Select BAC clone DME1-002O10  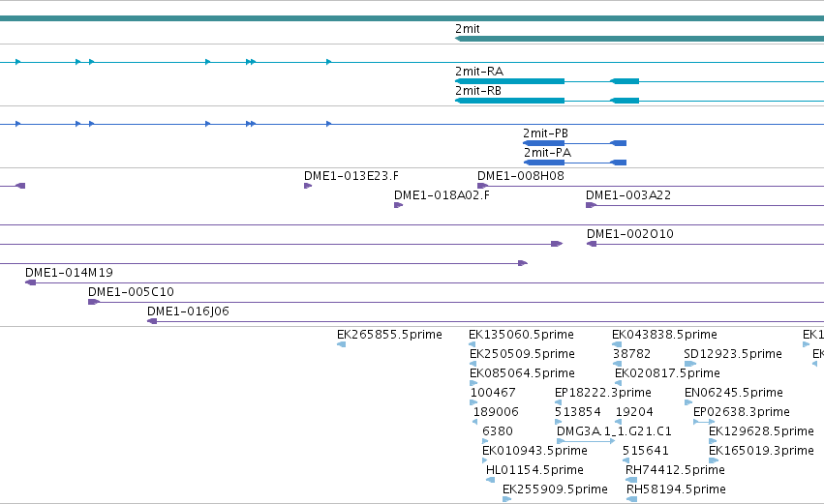click(705, 244)
